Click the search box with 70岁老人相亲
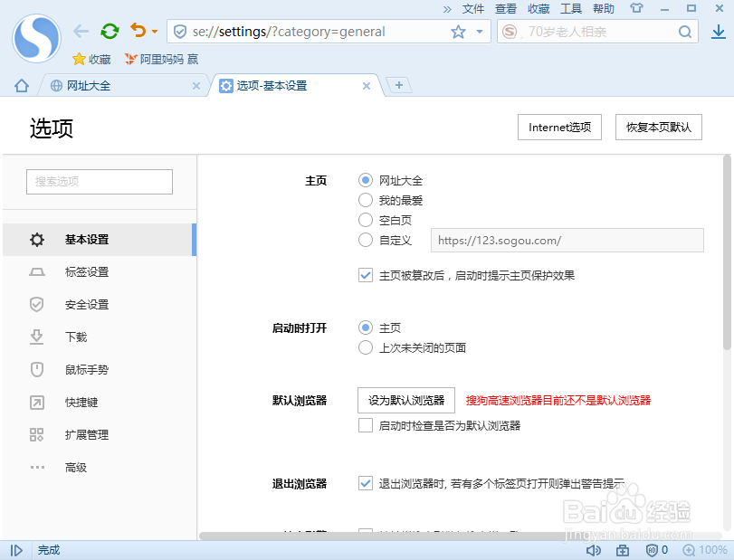The height and width of the screenshot is (560, 734). pyautogui.click(x=599, y=32)
